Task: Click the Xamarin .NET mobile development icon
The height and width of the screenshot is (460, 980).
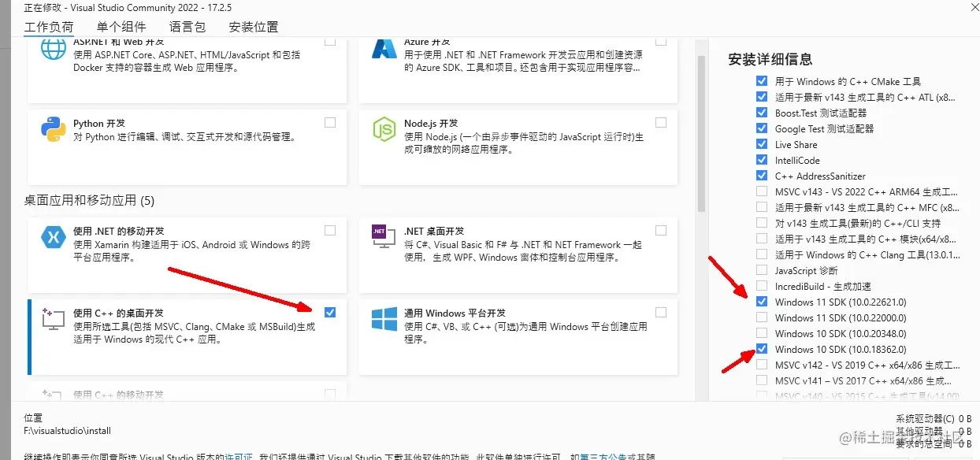Action: coord(54,236)
